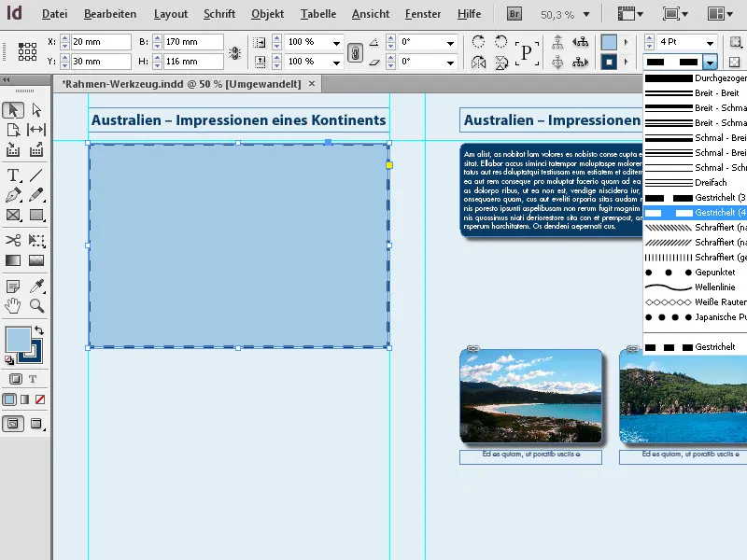Select the Scissors tool
This screenshot has width=747, height=560.
13,240
